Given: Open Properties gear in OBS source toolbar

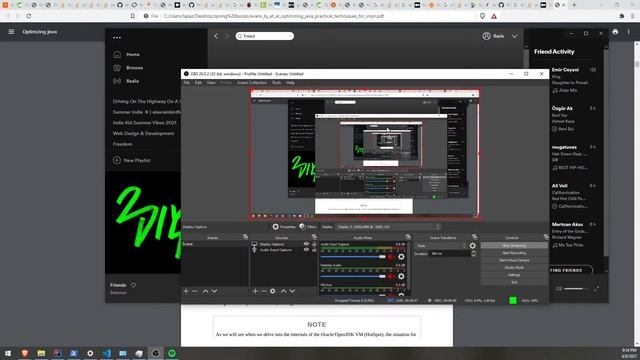Looking at the screenshot, I should point(276,227).
